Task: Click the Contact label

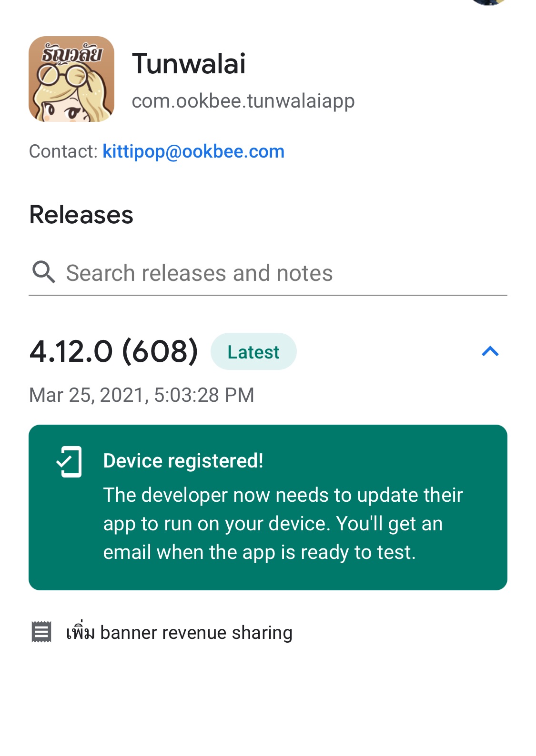Action: [63, 151]
